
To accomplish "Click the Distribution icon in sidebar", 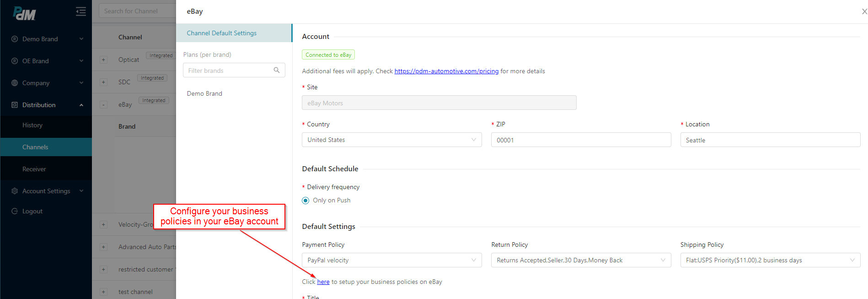I will pyautogui.click(x=15, y=105).
